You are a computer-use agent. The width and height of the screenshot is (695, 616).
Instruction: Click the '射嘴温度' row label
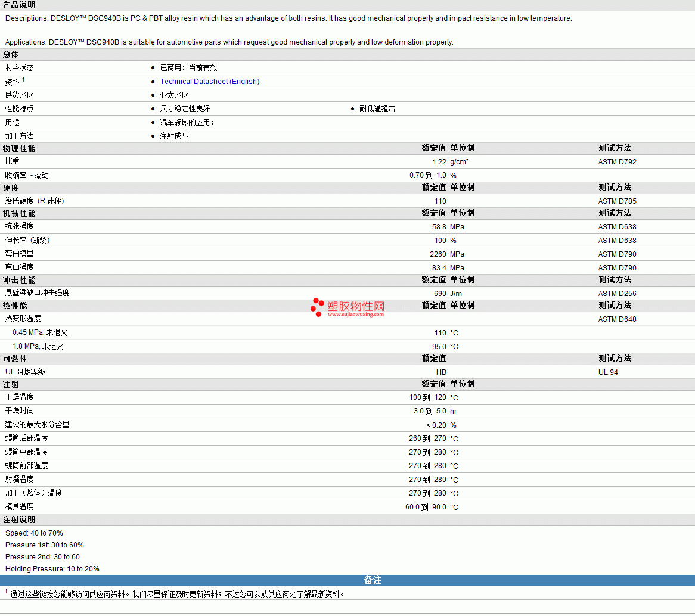point(20,480)
